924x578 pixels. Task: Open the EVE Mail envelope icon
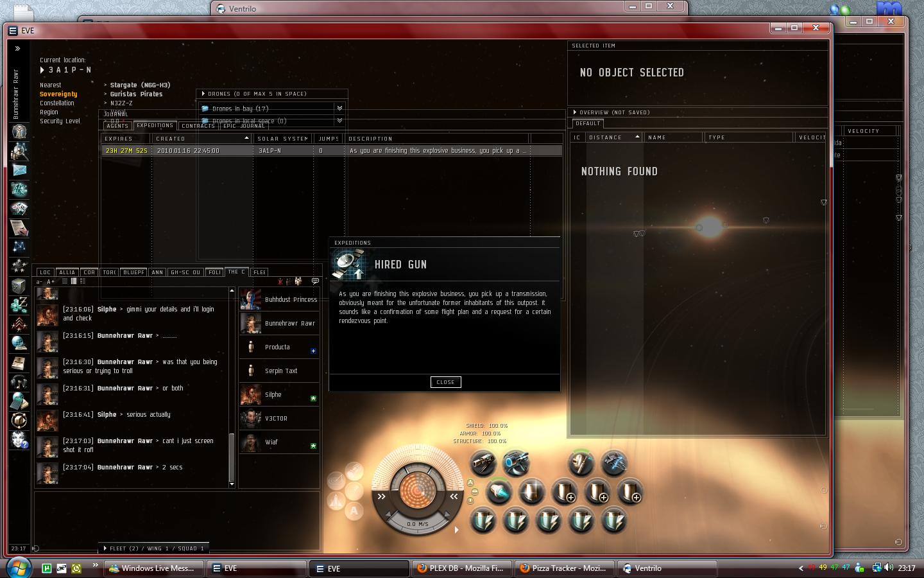tap(19, 170)
